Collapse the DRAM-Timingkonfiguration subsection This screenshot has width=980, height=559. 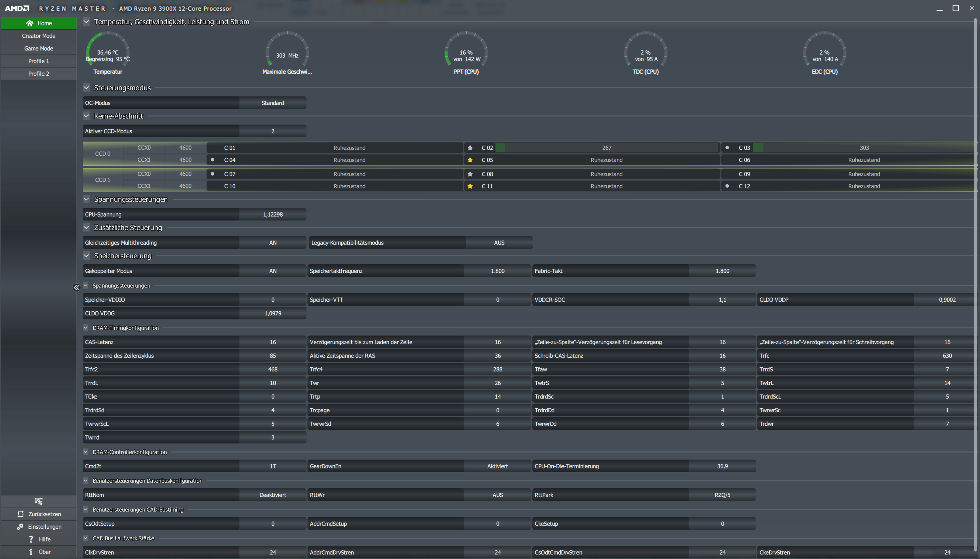pos(86,328)
